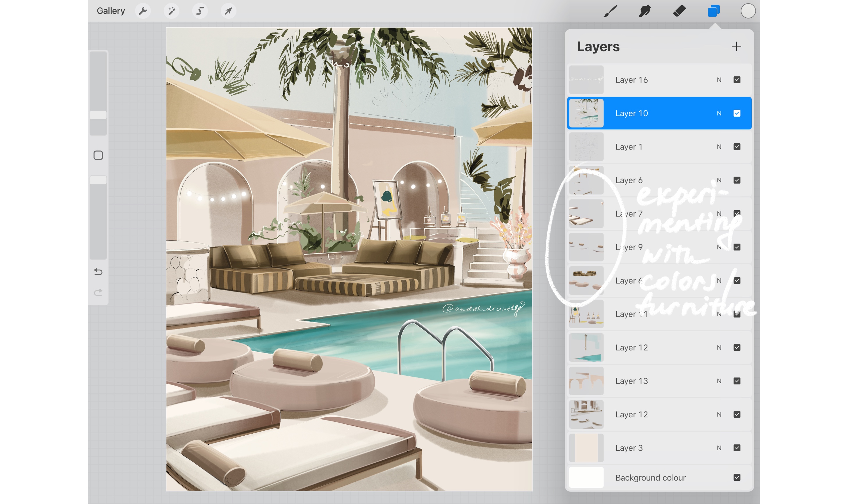Viewport: 848px width, 504px height.
Task: Open the active color circle
Action: click(748, 11)
